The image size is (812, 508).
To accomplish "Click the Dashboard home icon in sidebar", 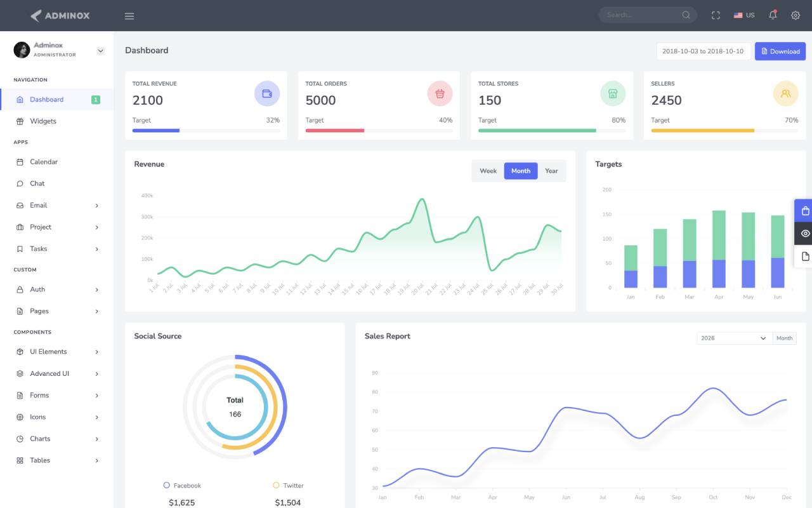I will click(20, 100).
